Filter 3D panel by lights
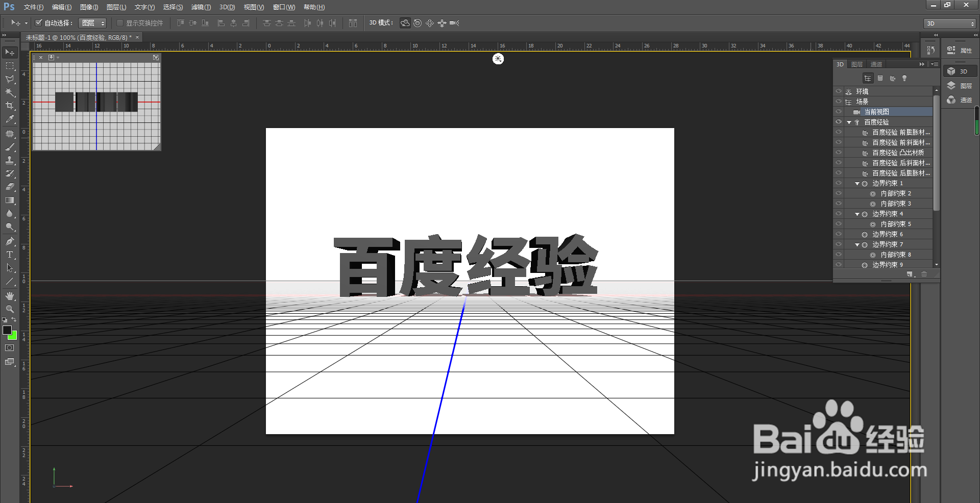This screenshot has height=503, width=980. click(904, 78)
